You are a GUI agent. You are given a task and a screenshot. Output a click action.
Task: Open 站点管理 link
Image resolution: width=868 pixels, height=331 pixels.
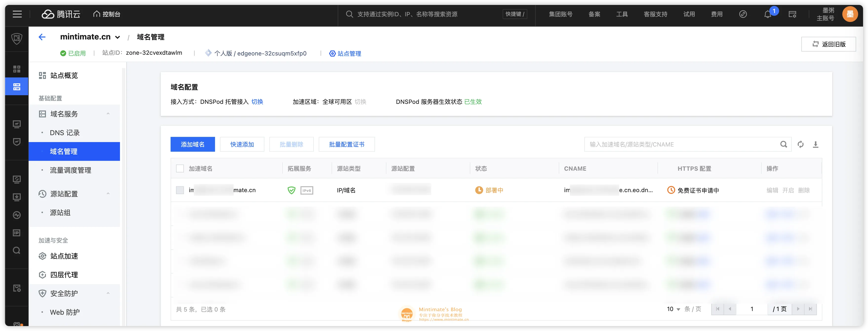coord(345,54)
